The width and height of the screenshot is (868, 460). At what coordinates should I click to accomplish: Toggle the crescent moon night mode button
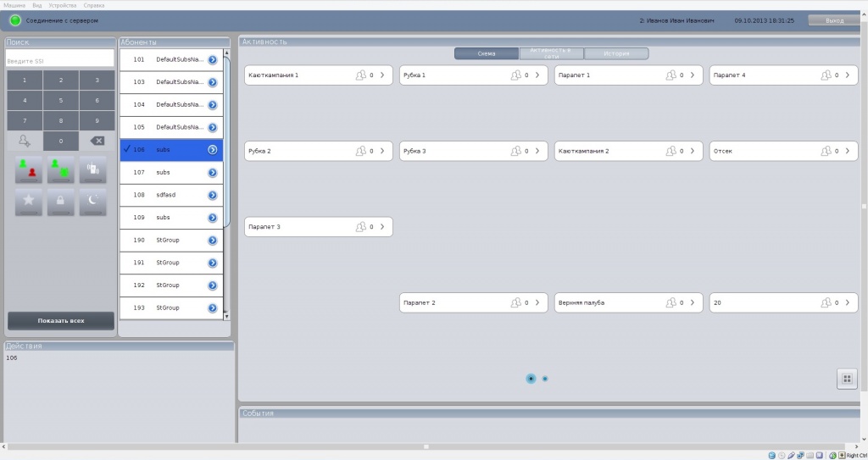(x=92, y=202)
